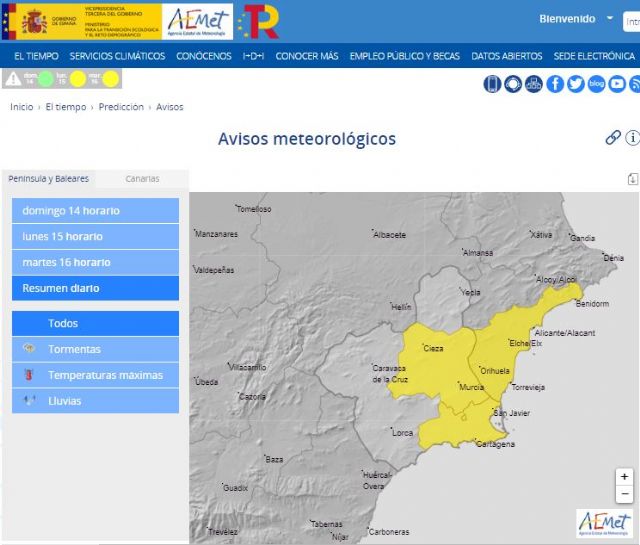The image size is (640, 545).
Task: Select Resumen diario
Action: (96, 288)
